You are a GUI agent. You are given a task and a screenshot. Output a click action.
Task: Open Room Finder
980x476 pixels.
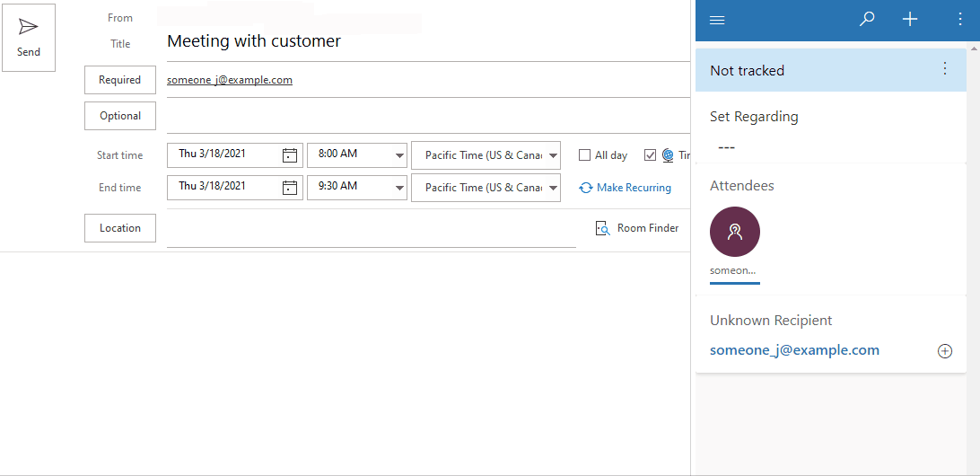click(637, 228)
